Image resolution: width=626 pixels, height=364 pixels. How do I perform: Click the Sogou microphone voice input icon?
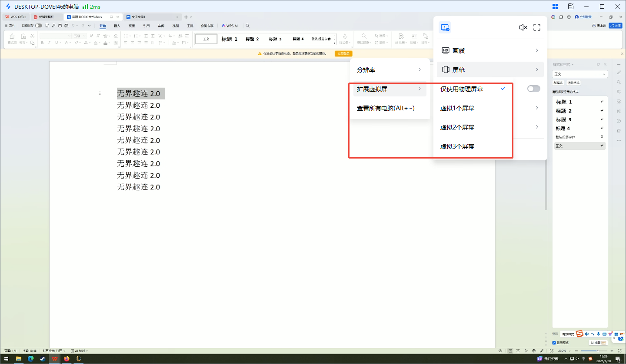599,334
